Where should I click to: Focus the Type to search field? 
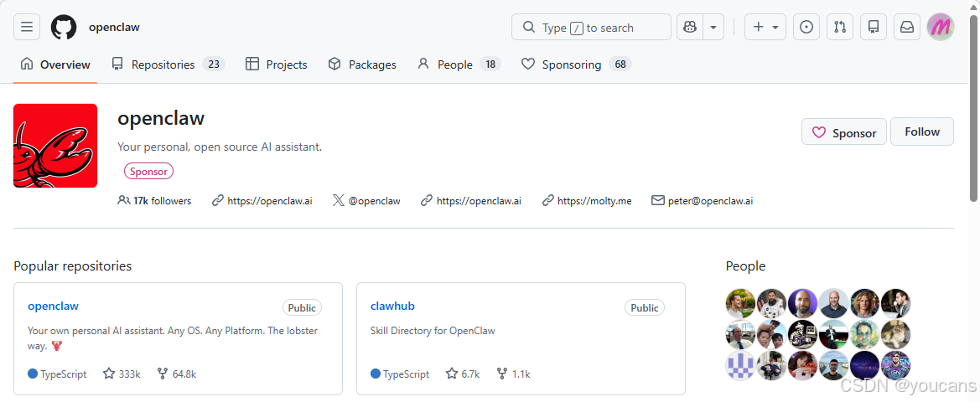tap(591, 28)
